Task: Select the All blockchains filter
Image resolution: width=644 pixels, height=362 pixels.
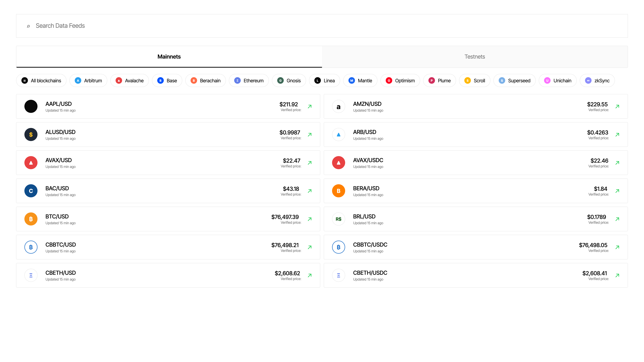Action: tap(41, 80)
